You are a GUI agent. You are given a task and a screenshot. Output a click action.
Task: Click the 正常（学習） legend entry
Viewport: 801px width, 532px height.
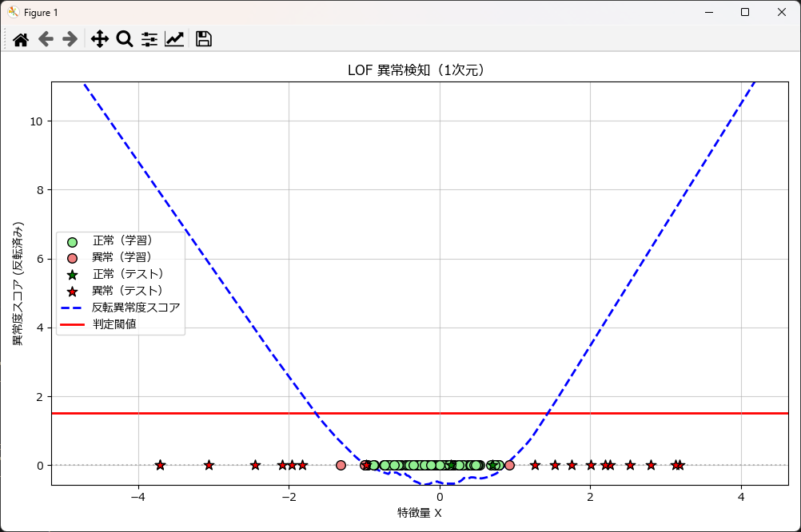(x=122, y=240)
